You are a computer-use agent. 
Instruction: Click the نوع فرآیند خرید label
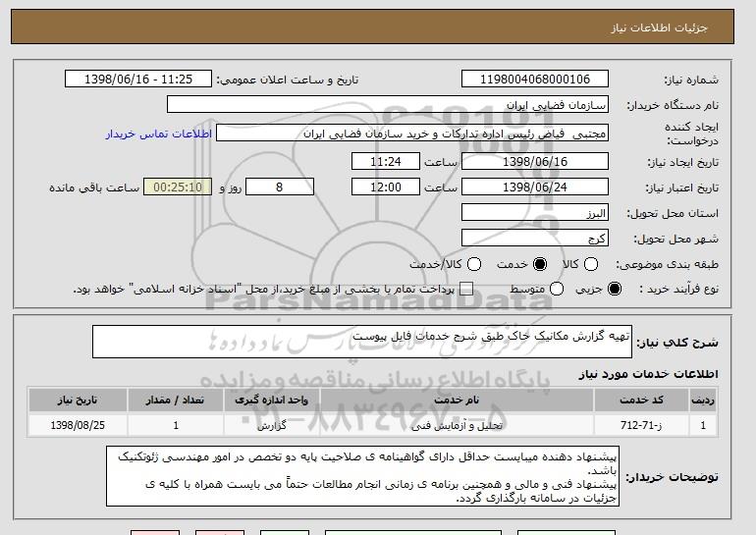point(678,290)
